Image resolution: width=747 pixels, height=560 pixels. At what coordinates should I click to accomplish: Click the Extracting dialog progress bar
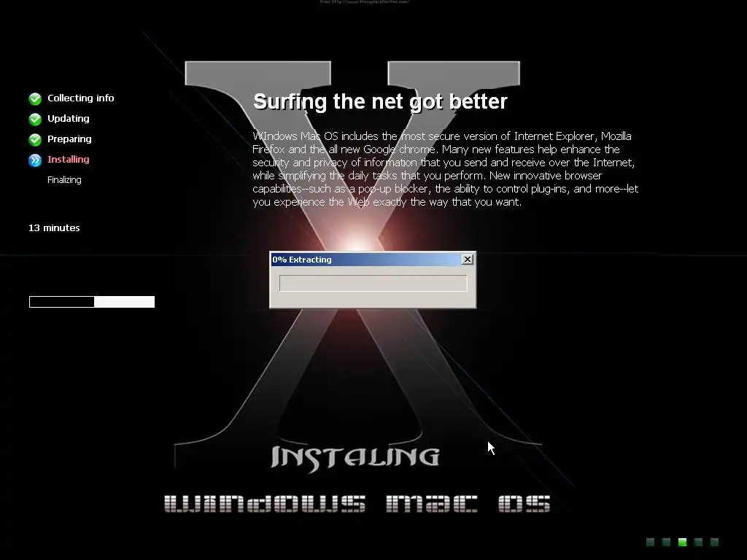373,283
